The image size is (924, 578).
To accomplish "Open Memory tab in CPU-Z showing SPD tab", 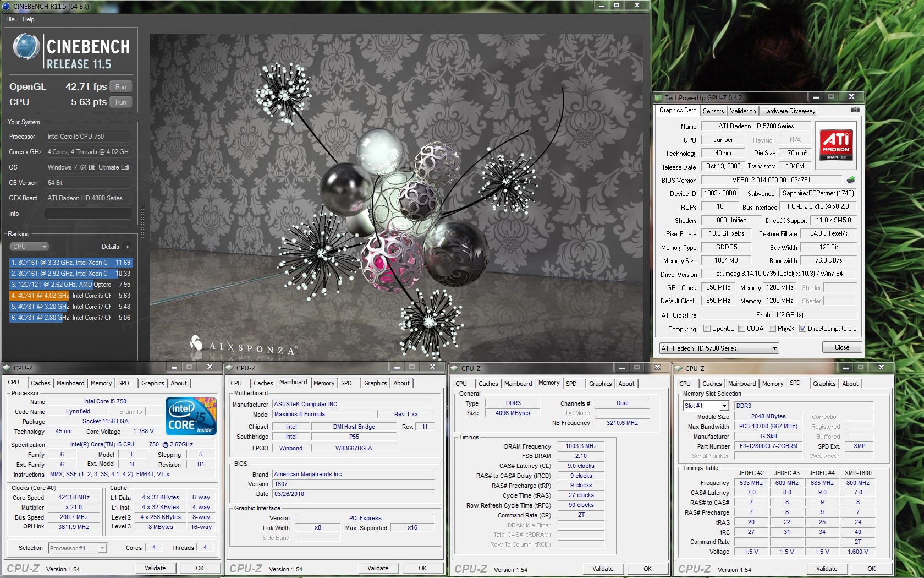I will click(773, 384).
